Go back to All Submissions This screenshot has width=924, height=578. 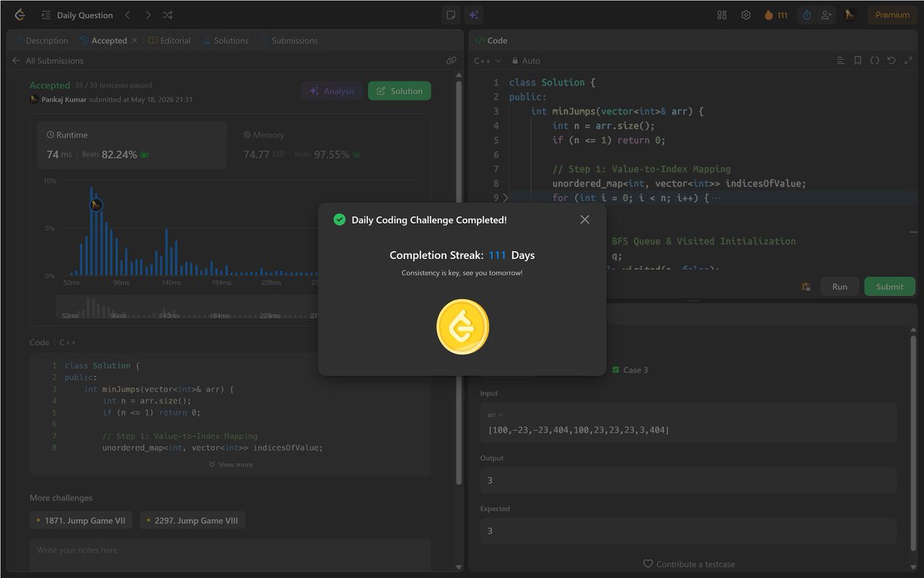(55, 60)
